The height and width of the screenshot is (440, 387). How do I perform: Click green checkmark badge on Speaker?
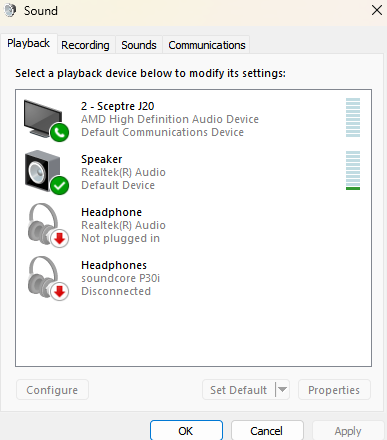[x=59, y=185]
